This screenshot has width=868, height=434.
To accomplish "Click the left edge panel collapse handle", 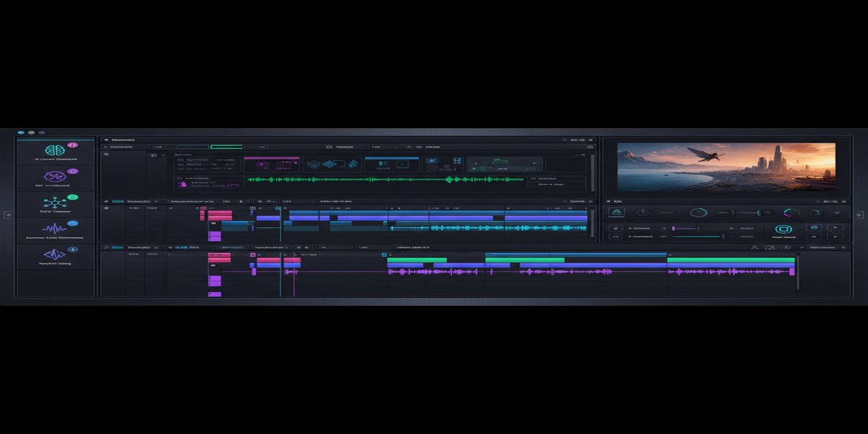I will (x=7, y=215).
